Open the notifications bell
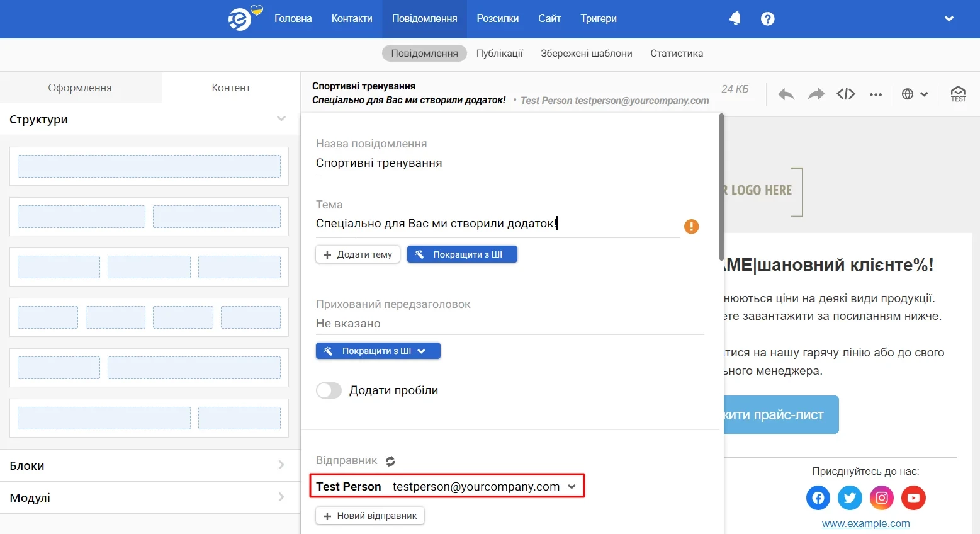The width and height of the screenshot is (980, 534). coord(735,19)
